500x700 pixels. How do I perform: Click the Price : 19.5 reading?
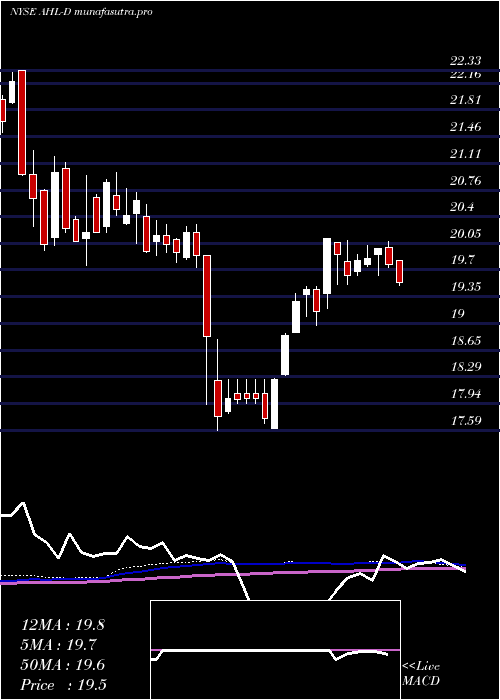click(x=64, y=685)
